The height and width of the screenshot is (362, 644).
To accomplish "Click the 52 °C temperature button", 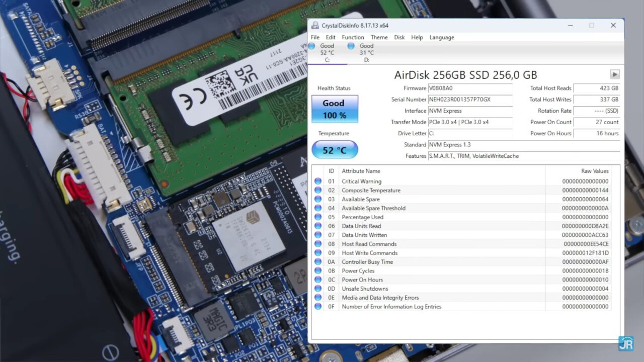I will tap(335, 150).
